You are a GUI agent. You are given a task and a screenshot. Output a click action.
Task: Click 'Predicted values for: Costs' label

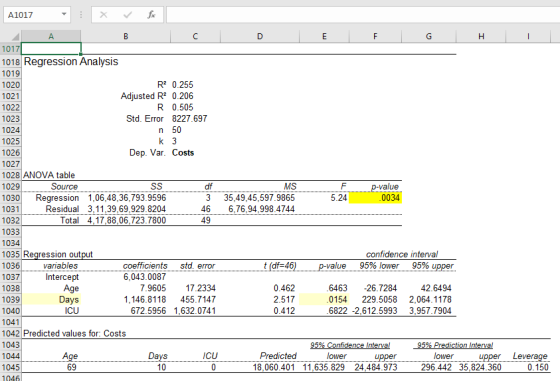point(75,334)
